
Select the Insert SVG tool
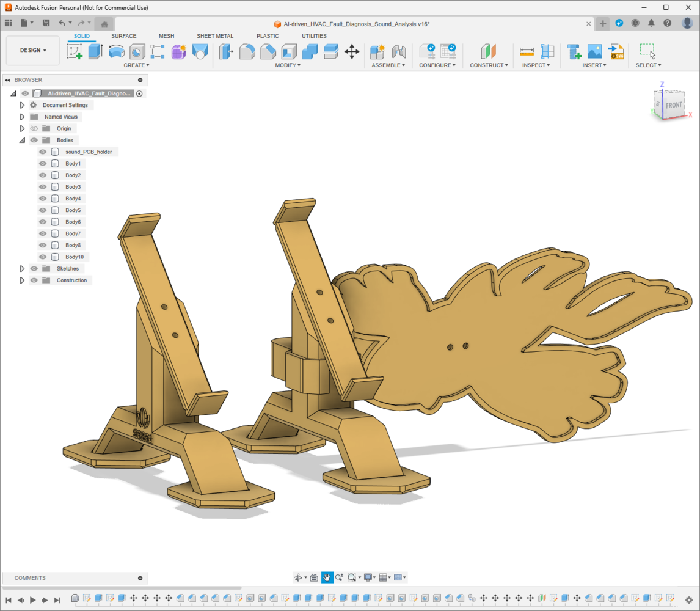point(616,52)
